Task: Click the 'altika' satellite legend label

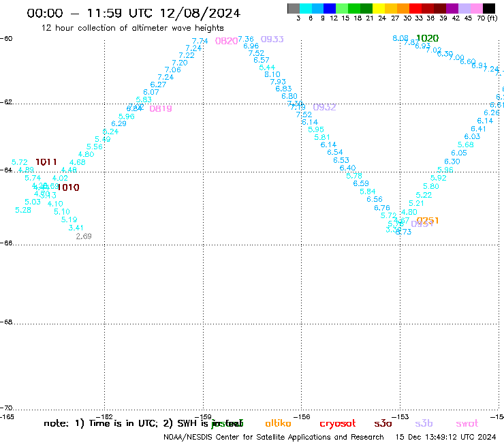Action: coord(278,423)
